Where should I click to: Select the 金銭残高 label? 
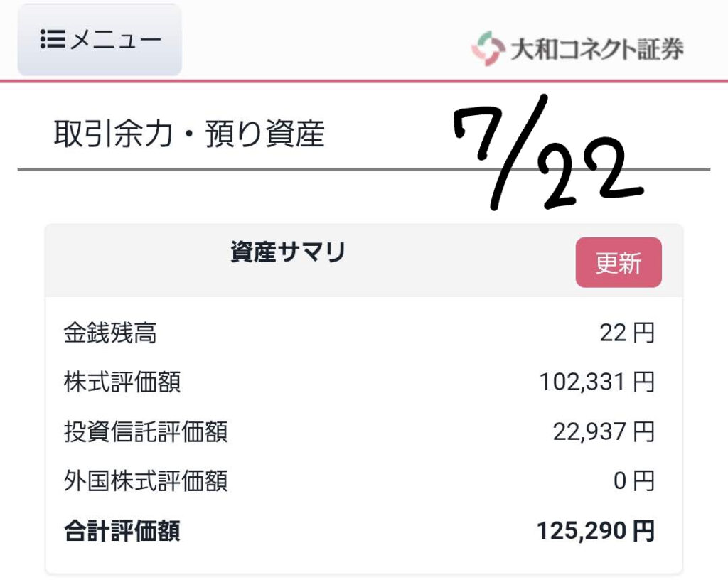[x=110, y=333]
